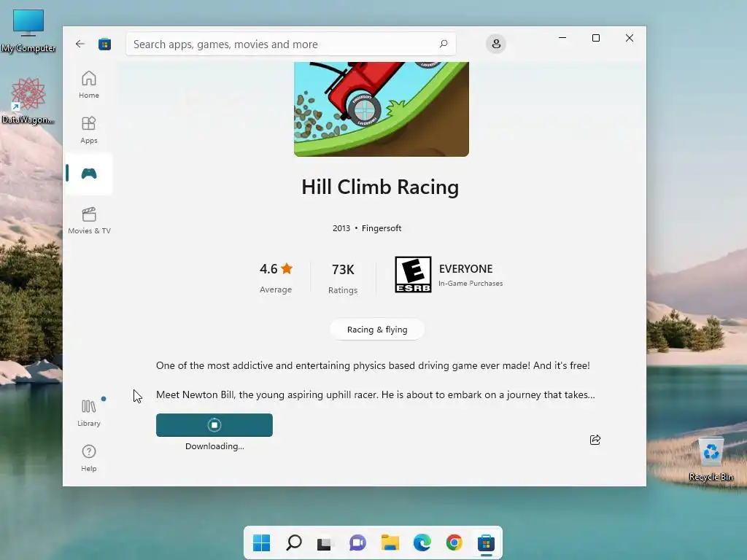Click the search magnifier icon in Store
Screen dimensions: 747x560
pyautogui.click(x=444, y=44)
